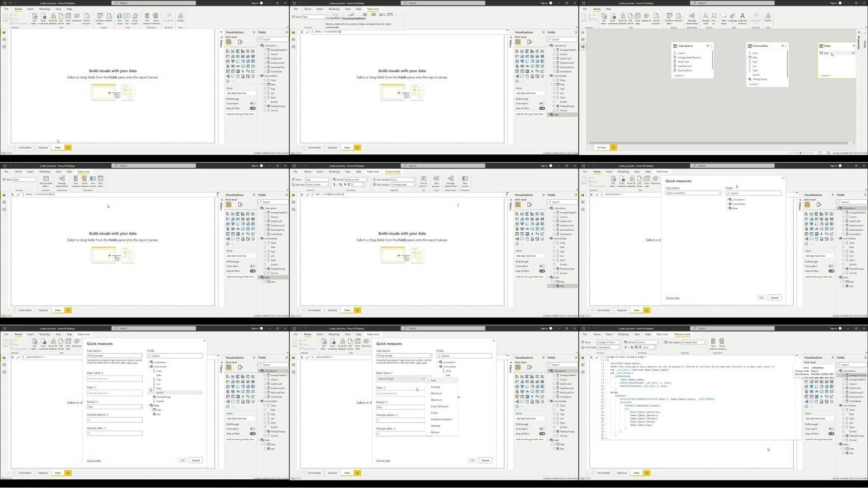Click Get data in empty-canvas Home window
The image size is (868, 488).
coord(34,18)
